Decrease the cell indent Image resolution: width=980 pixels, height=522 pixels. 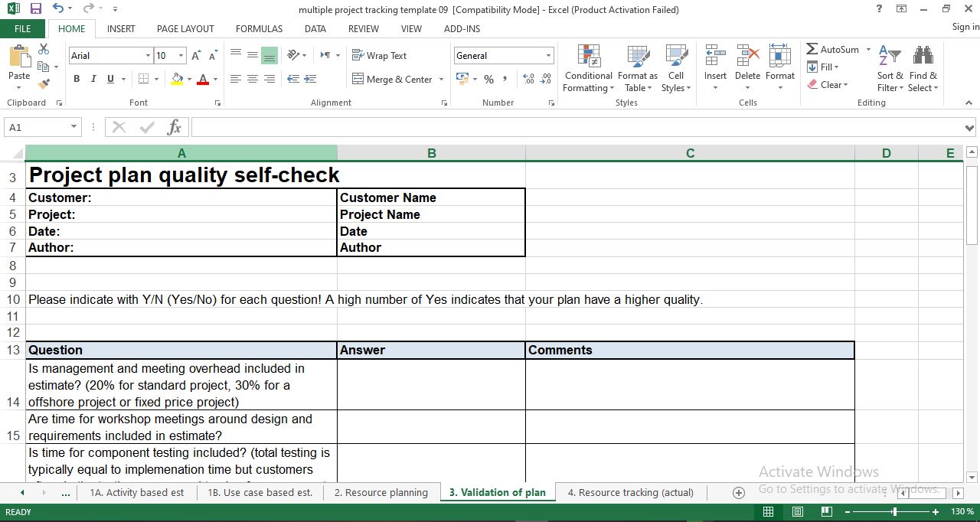pyautogui.click(x=293, y=79)
